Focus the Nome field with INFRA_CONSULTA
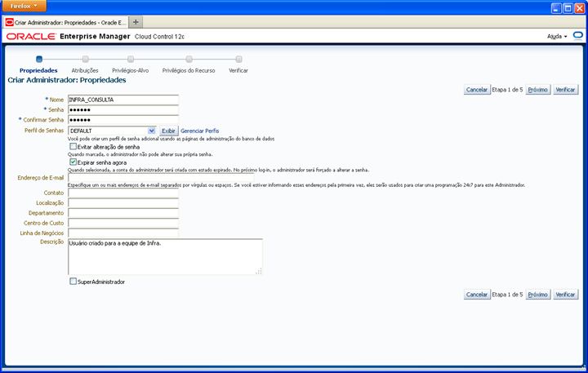Viewport: 588px width, 373px height. pyautogui.click(x=123, y=100)
